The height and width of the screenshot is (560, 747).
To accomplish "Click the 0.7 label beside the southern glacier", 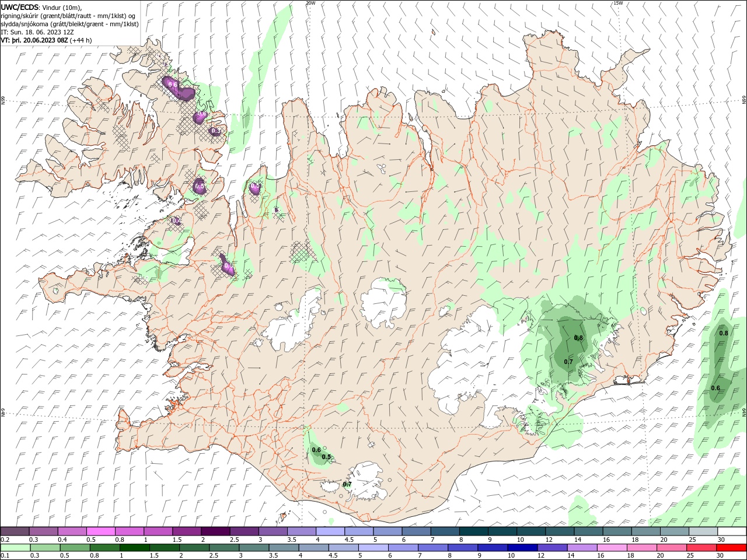I will [347, 484].
